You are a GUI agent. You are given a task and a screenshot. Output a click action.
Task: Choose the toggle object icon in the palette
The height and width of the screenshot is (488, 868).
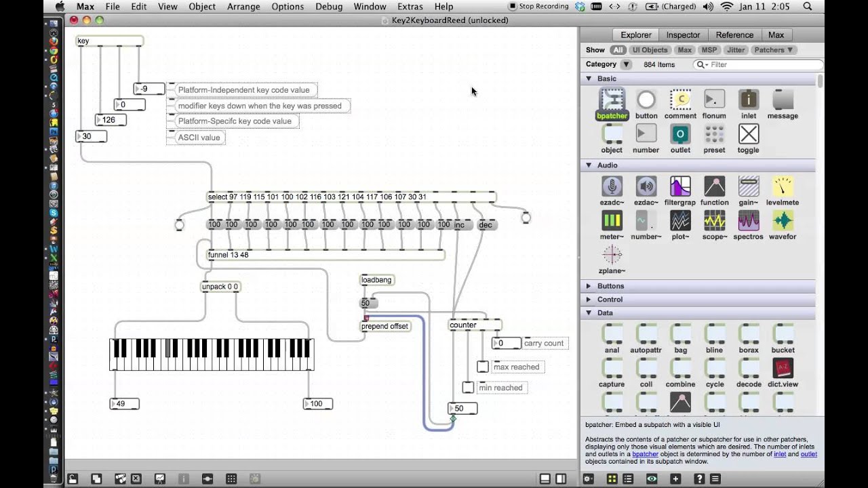[749, 134]
